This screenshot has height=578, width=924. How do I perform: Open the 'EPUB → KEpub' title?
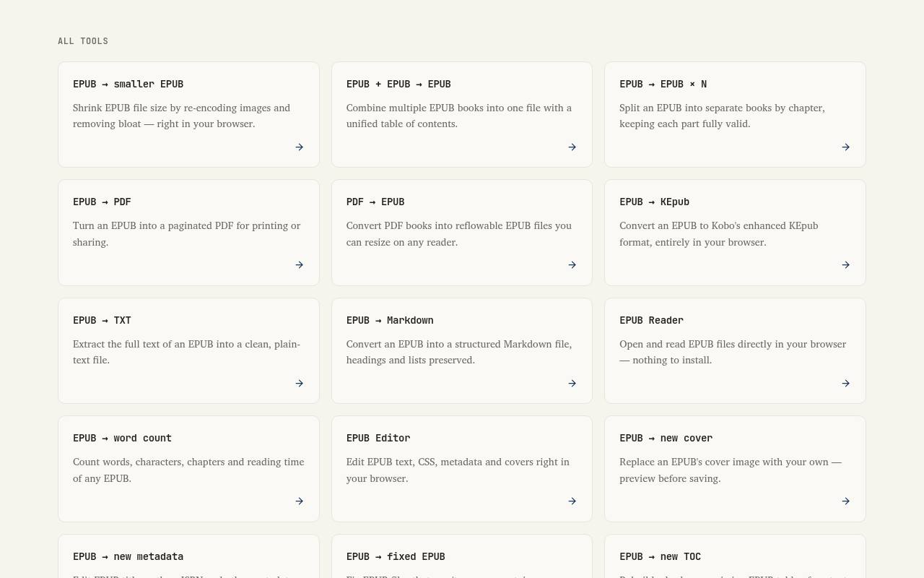654,202
